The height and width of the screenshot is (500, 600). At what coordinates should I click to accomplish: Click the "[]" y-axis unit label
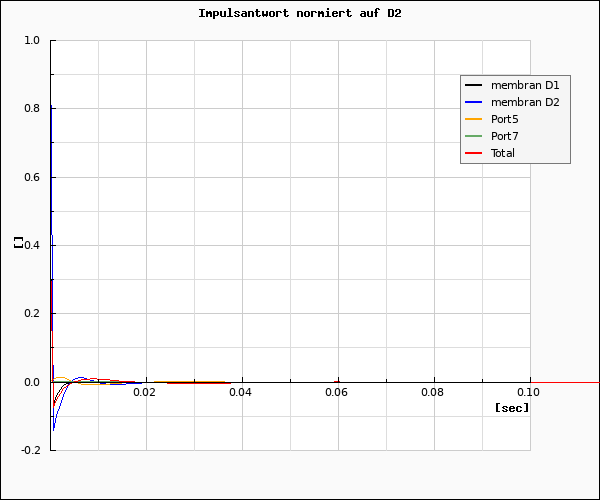tap(18, 243)
